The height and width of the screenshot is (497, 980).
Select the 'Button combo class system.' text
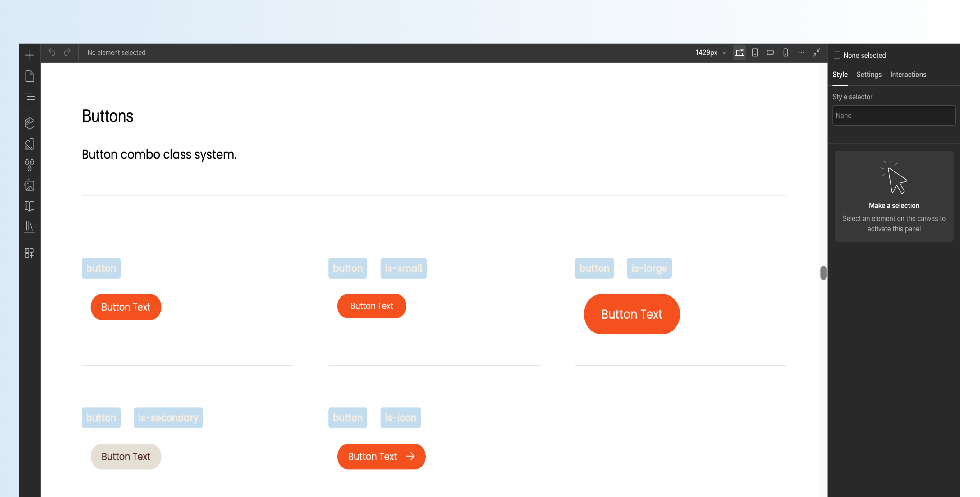tap(159, 154)
